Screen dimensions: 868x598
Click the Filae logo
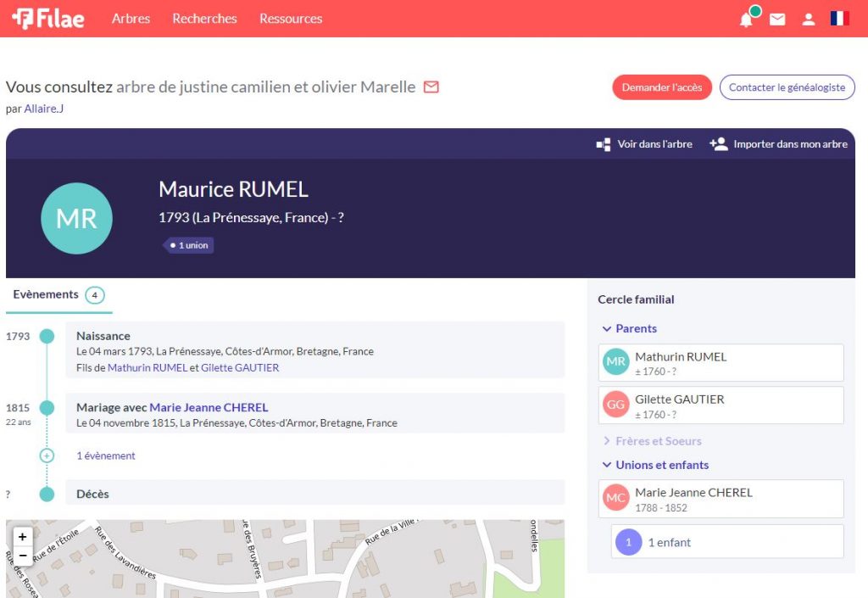click(48, 19)
